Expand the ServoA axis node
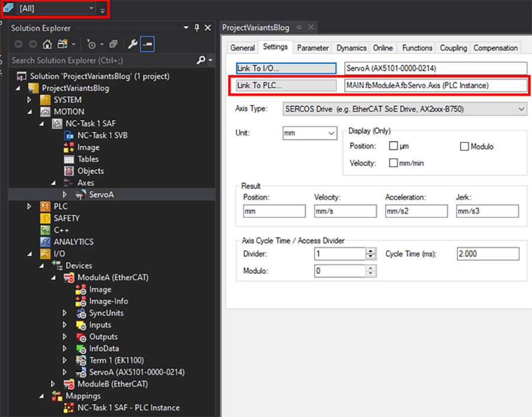Viewport: 532px width, 417px height. pyautogui.click(x=64, y=195)
